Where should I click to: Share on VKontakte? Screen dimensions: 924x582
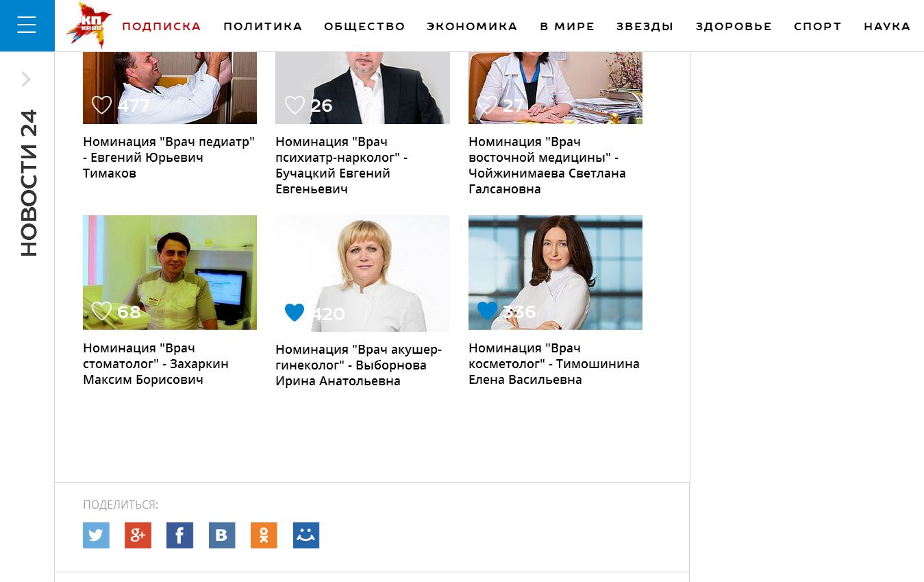coord(222,535)
